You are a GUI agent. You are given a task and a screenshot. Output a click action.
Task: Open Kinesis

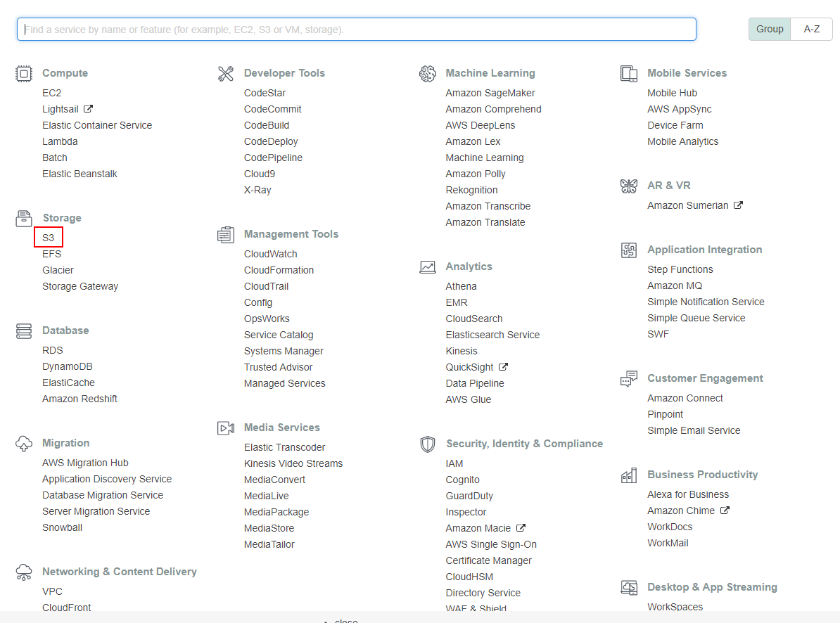click(x=462, y=351)
